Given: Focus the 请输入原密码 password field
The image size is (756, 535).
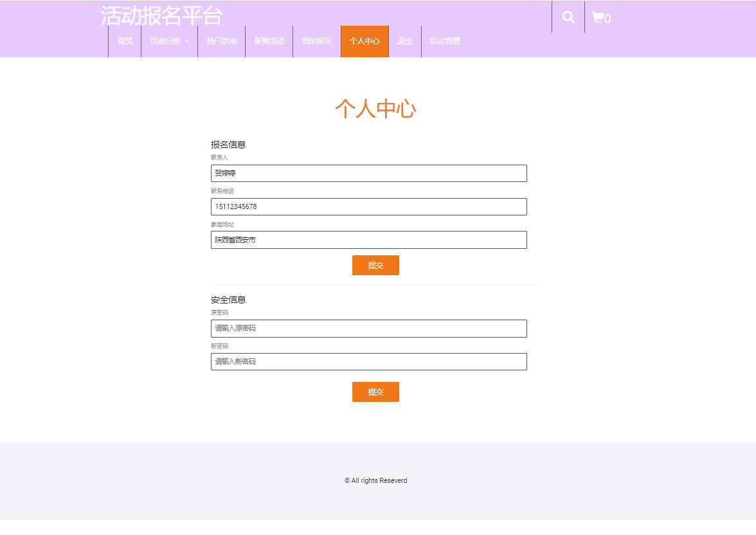Looking at the screenshot, I should (x=368, y=328).
